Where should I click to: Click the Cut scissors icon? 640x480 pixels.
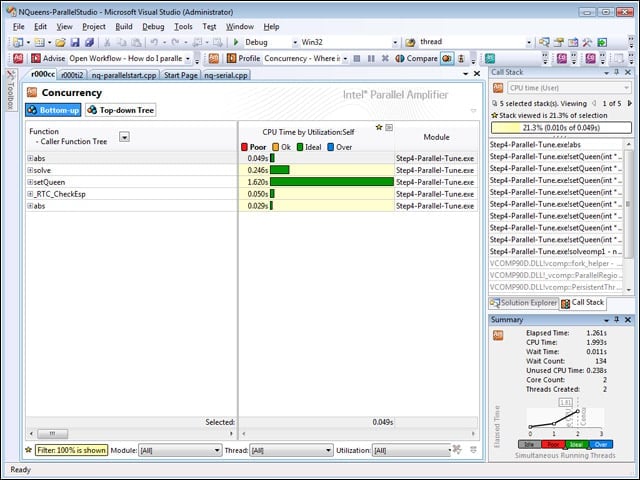click(107, 42)
